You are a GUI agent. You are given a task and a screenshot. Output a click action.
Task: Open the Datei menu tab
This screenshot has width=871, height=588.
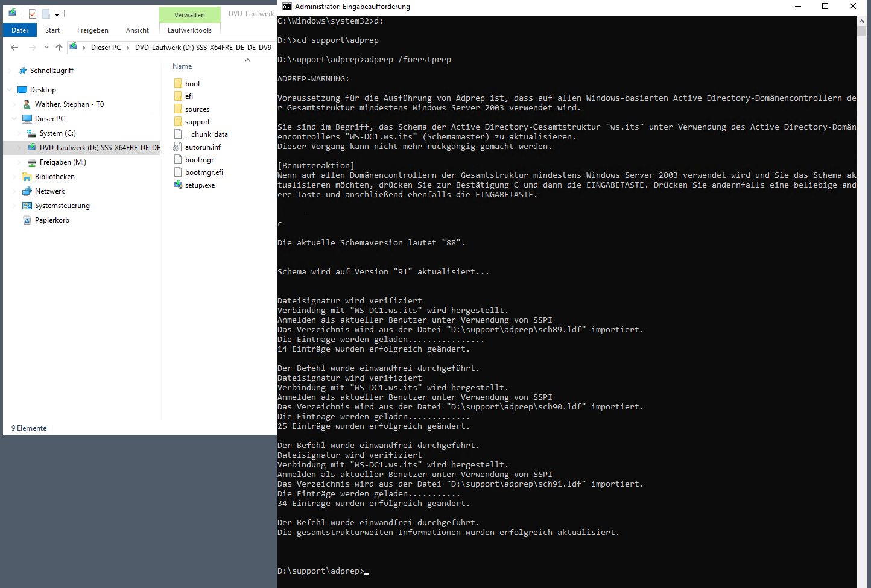tap(20, 30)
